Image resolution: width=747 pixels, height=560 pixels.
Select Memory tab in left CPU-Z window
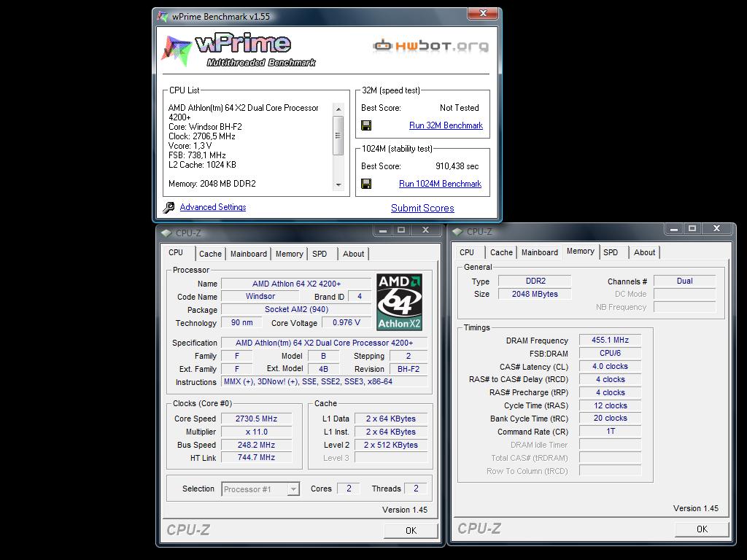pos(289,254)
